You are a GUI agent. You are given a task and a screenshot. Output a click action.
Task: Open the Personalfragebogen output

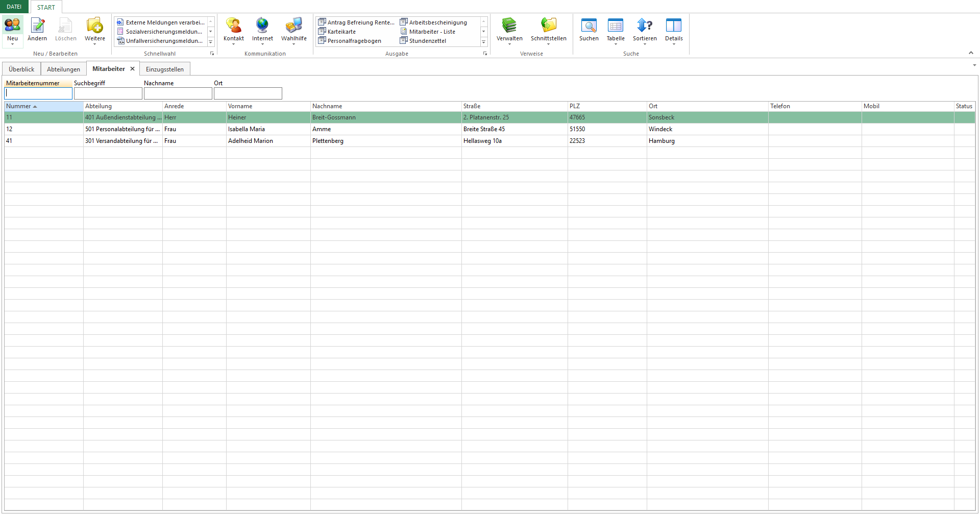pos(350,41)
